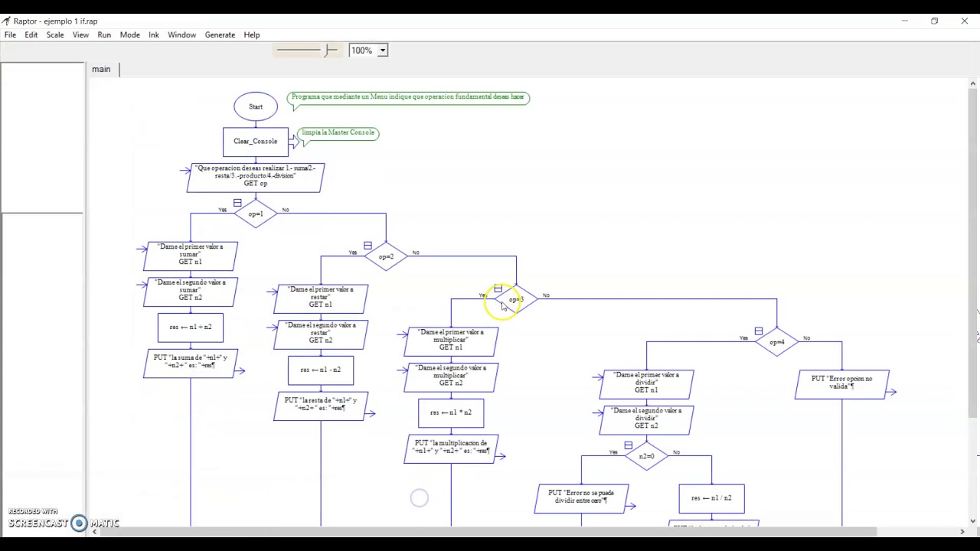This screenshot has height=551, width=980.
Task: Open the Window menu
Action: (x=182, y=34)
